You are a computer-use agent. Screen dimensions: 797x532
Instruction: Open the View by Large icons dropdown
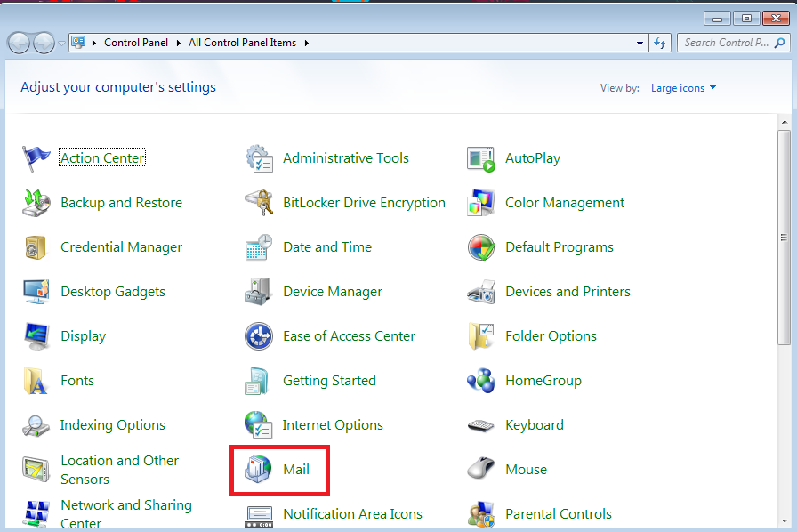tap(683, 88)
